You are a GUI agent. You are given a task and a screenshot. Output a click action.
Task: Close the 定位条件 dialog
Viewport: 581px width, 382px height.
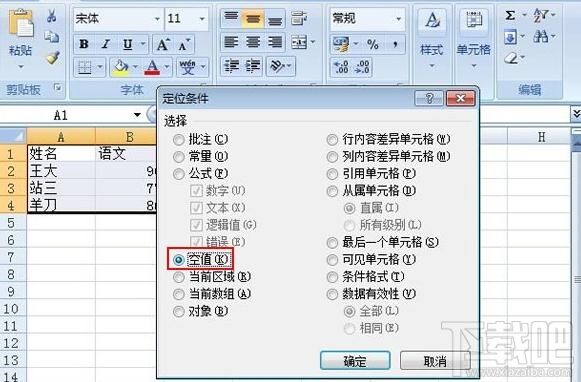[461, 99]
